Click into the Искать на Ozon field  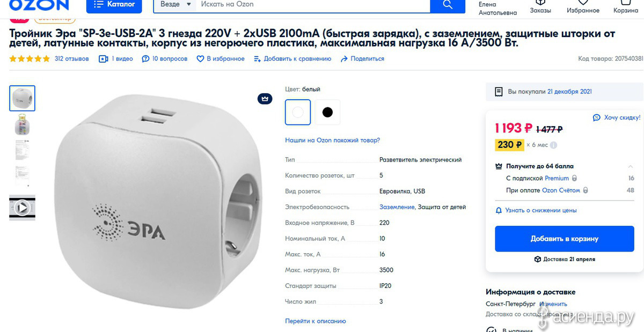[314, 4]
